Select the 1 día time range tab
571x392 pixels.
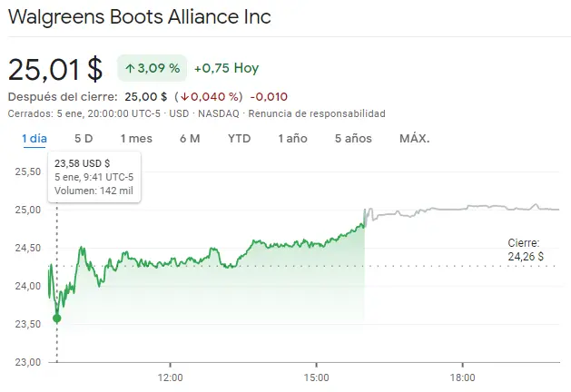pos(34,138)
